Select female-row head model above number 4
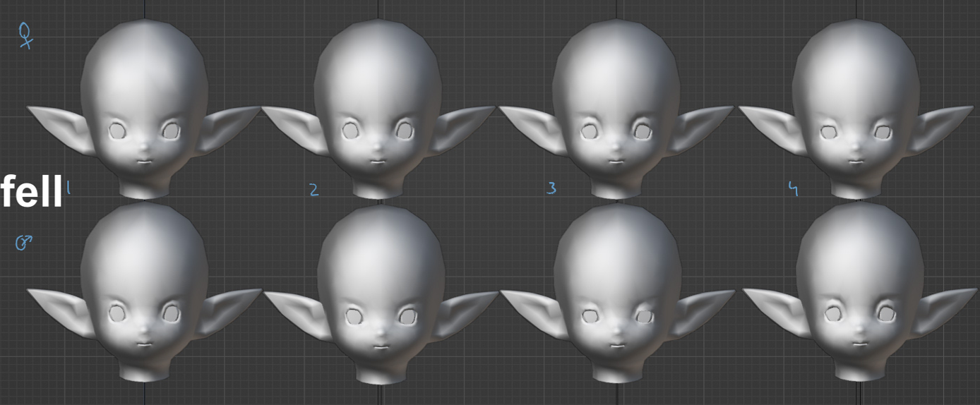980x405 pixels. click(x=856, y=109)
